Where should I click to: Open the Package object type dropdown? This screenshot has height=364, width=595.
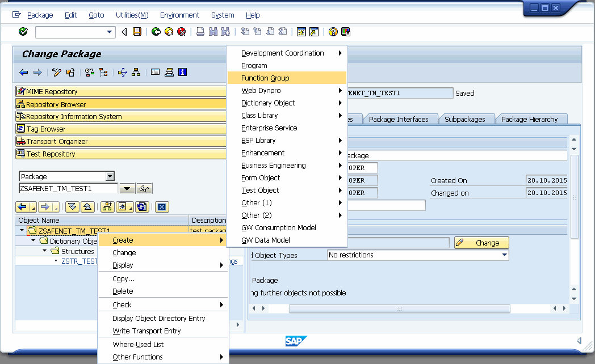[110, 176]
